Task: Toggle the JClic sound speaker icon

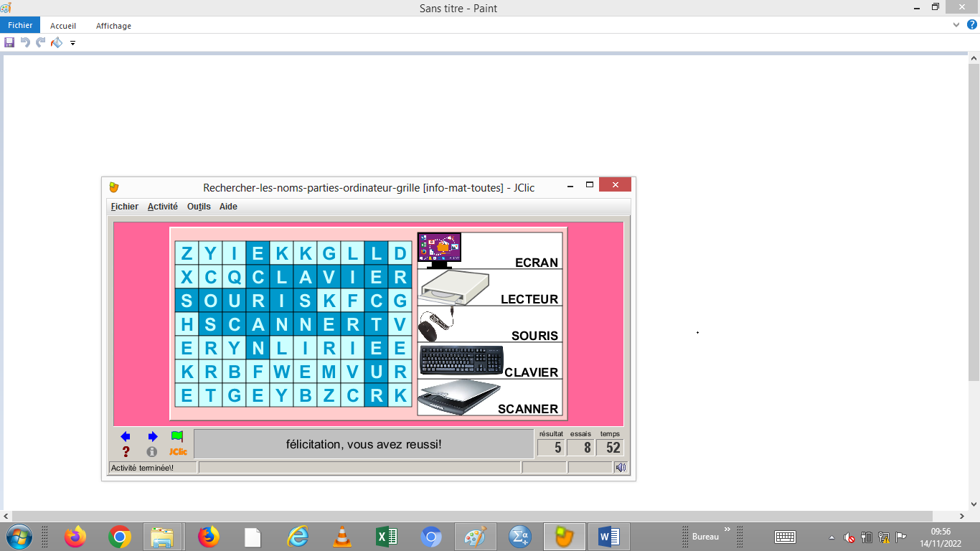Action: (x=621, y=468)
